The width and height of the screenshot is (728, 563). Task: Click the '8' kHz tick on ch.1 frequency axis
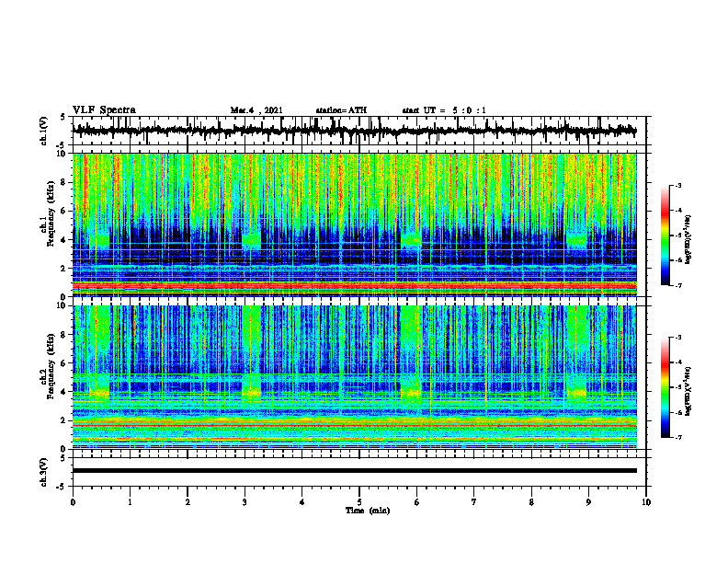64,182
